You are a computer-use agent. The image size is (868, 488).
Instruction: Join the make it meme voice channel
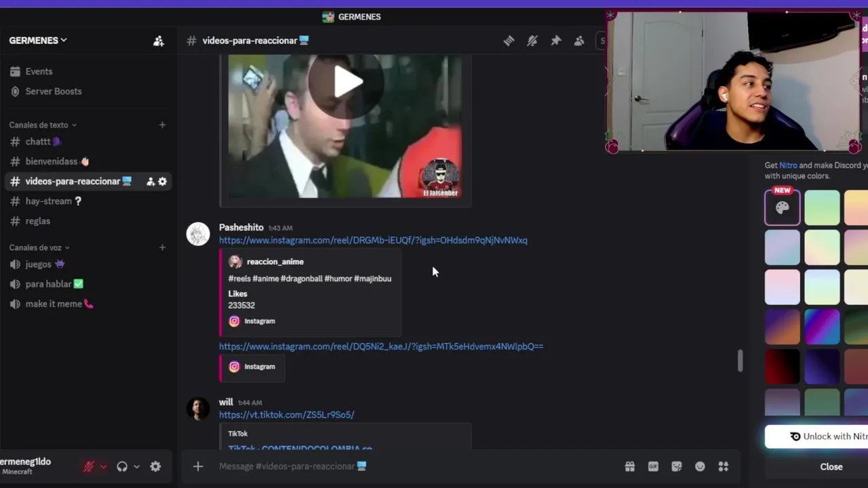pyautogui.click(x=88, y=304)
